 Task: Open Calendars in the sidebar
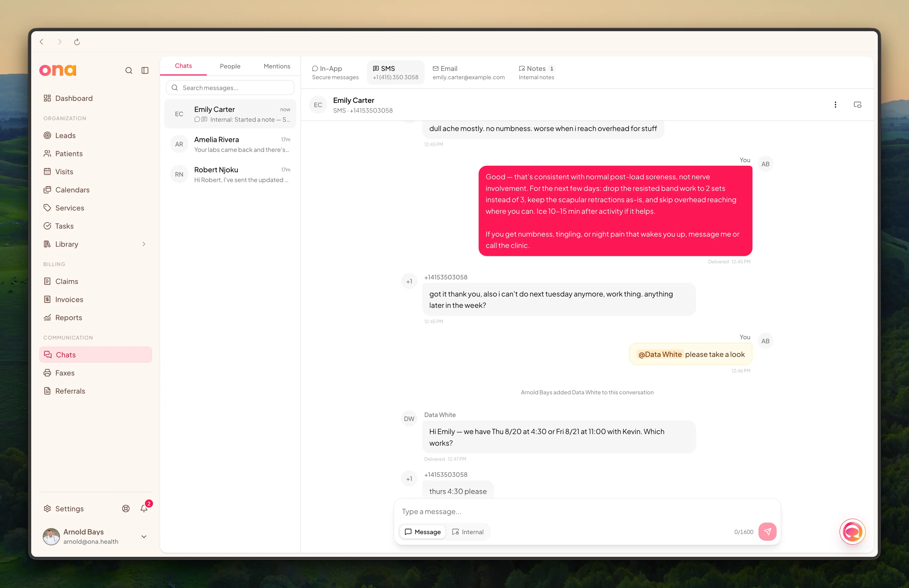click(x=95, y=190)
